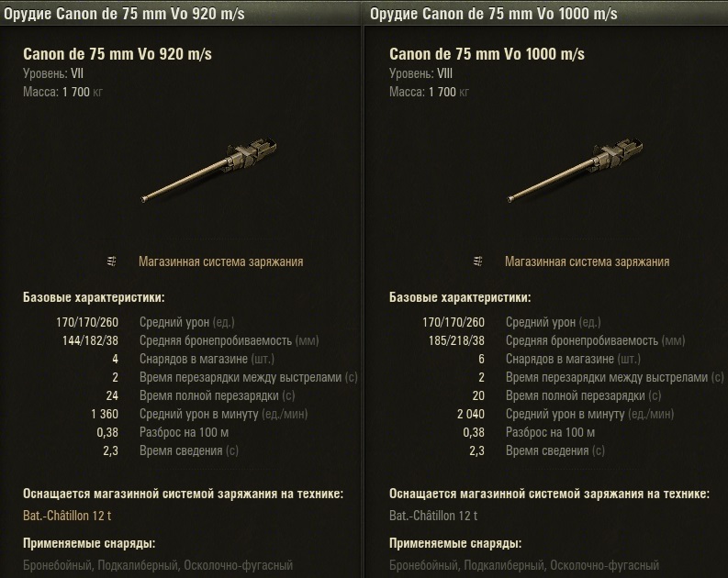Click the "Canon de 75 mm Vo 920 m/s" heading

pos(118,55)
